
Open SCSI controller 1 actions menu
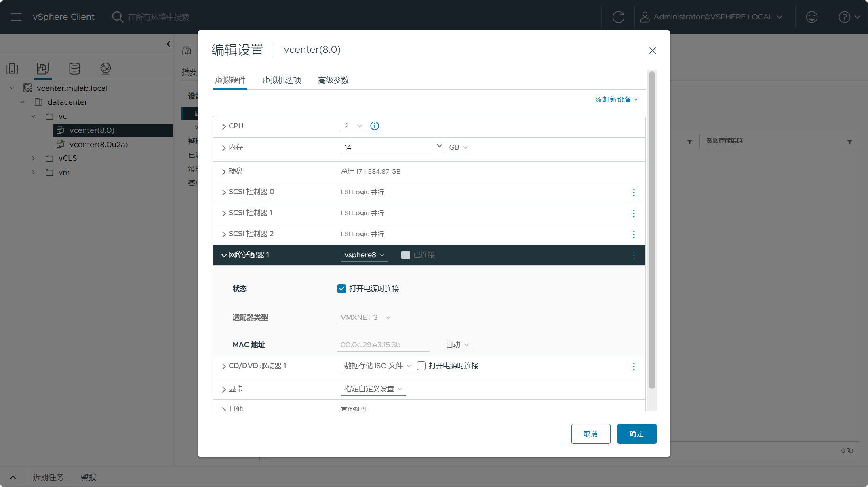coord(634,214)
